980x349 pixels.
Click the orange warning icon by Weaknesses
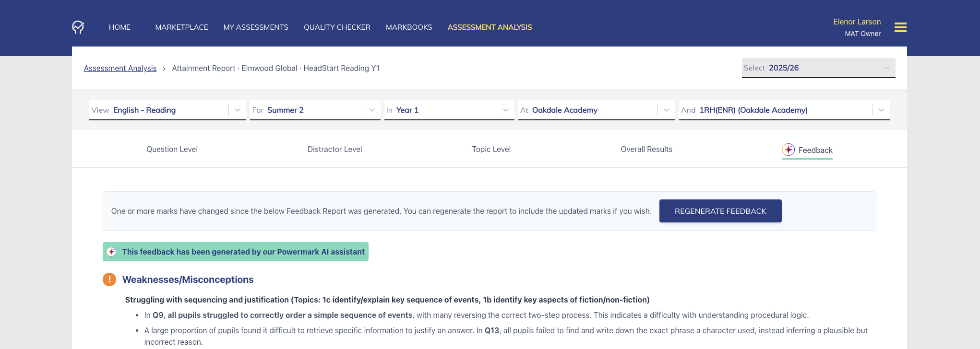click(109, 279)
